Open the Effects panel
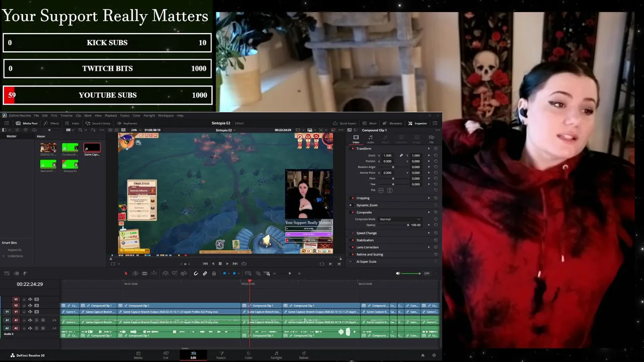The width and height of the screenshot is (644, 362). (x=52, y=123)
